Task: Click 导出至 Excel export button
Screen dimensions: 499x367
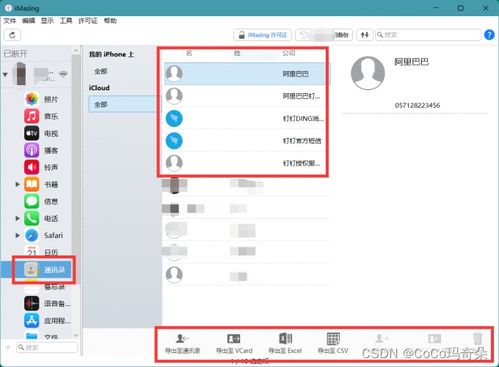Action: (285, 344)
